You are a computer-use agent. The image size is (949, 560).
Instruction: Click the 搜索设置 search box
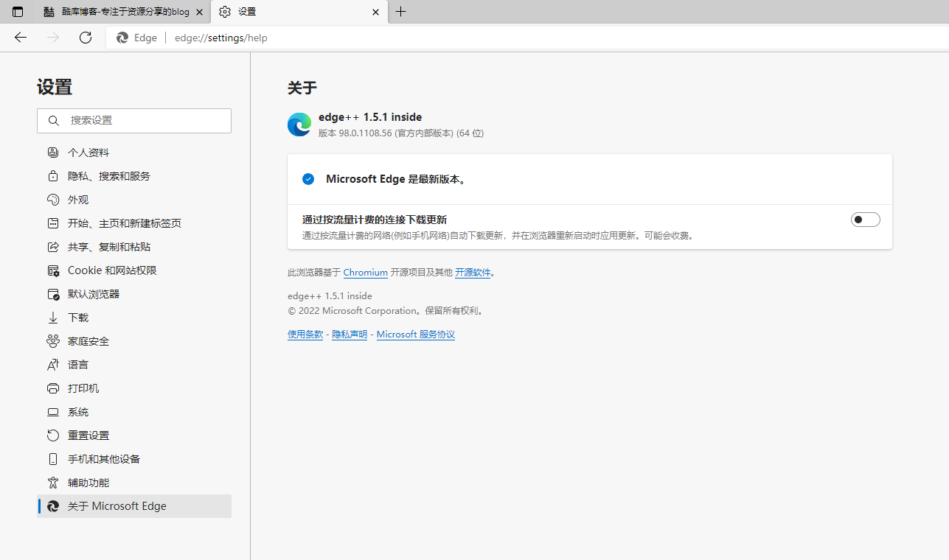pos(133,120)
